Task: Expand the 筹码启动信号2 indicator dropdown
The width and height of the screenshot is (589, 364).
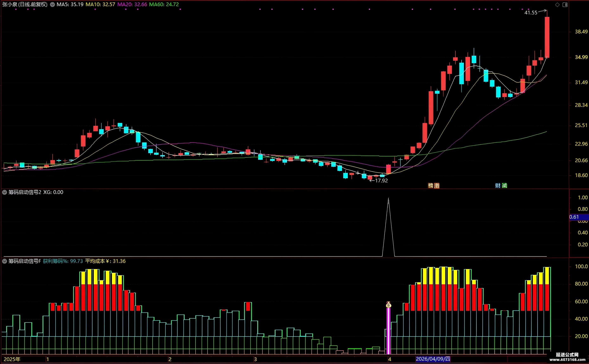Action: (4, 192)
